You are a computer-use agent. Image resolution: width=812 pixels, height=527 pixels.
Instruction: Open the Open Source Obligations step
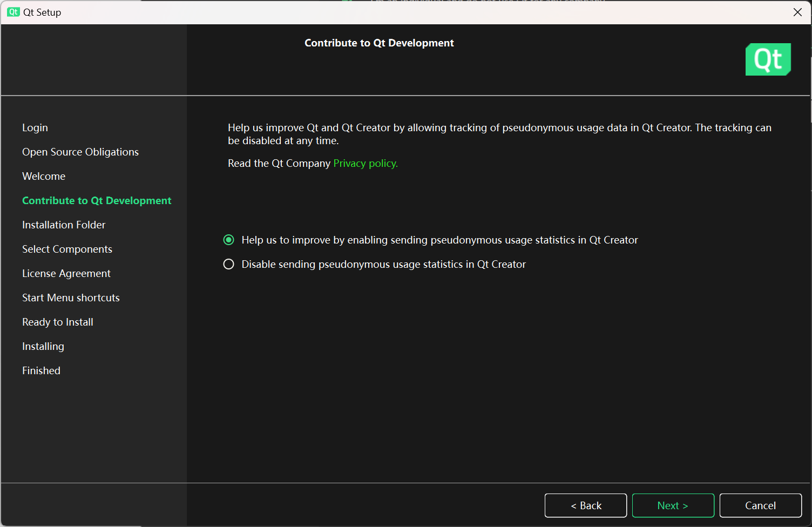pos(80,152)
